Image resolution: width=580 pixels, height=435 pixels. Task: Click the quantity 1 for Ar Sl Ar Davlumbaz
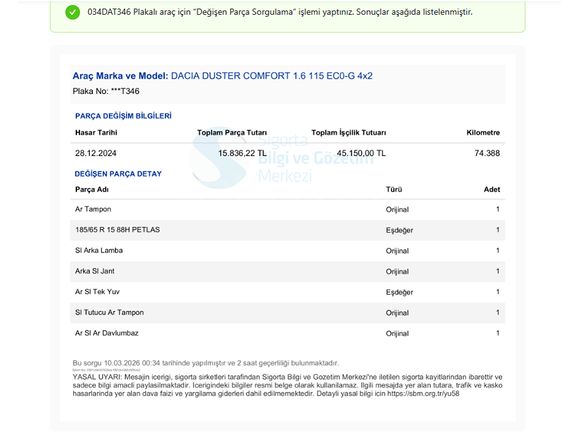tap(498, 334)
